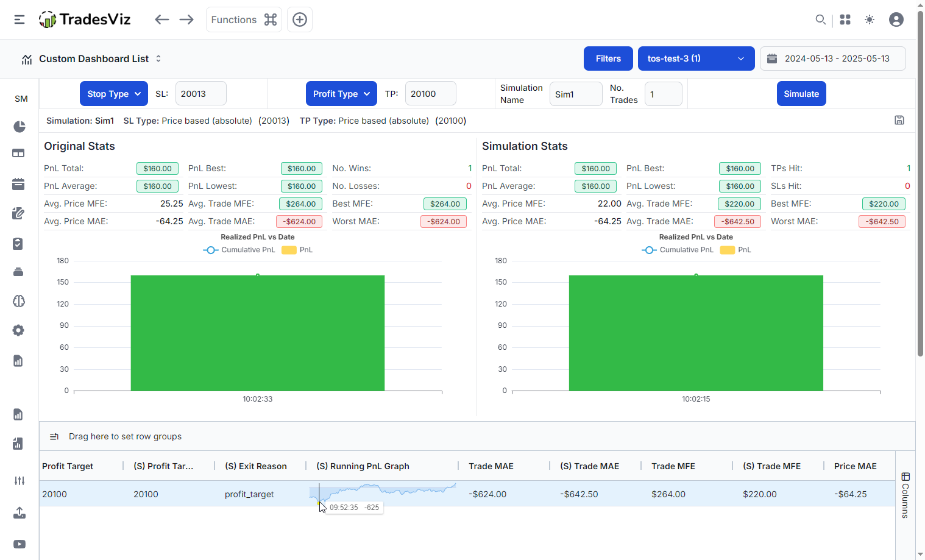Click the user account avatar icon

click(896, 19)
